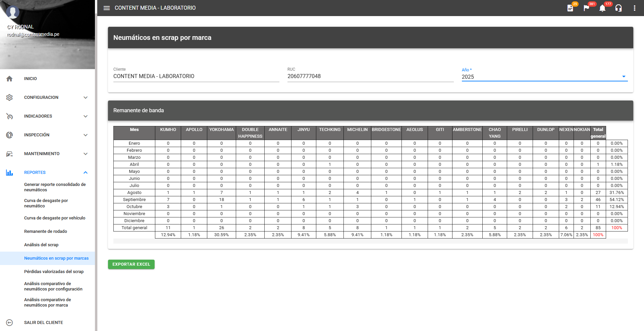This screenshot has width=644, height=331.
Task: Click the EXPORTAR EXCEL button
Action: click(131, 264)
